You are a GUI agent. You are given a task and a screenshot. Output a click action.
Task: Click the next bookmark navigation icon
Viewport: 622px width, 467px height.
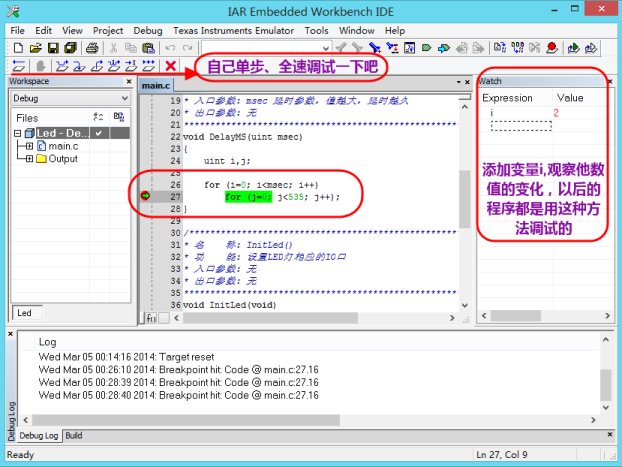click(443, 48)
